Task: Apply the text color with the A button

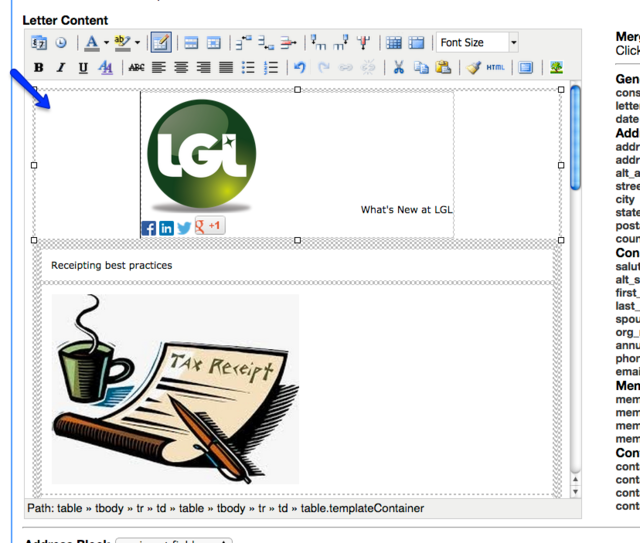Action: (92, 42)
